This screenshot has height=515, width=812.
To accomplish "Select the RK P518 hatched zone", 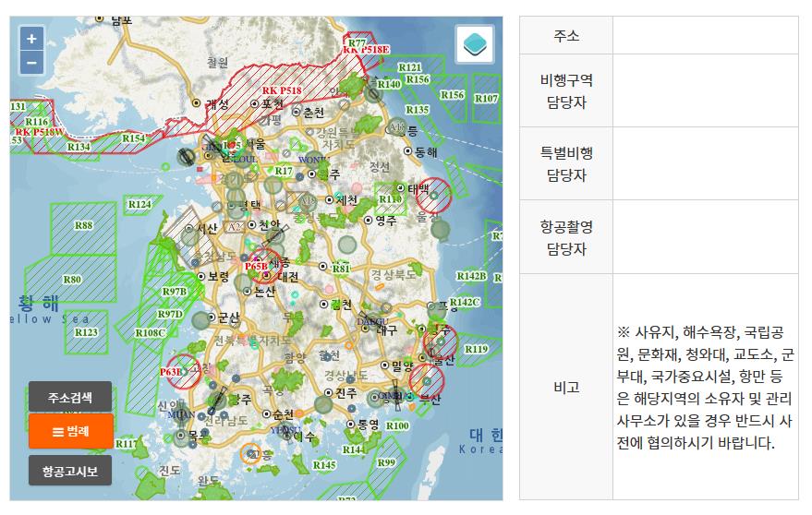I will coord(282,90).
